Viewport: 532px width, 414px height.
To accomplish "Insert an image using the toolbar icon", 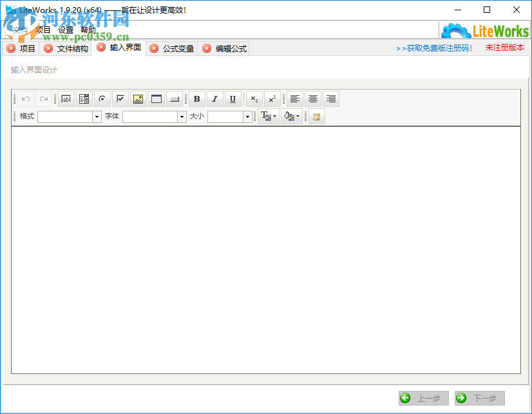I will coord(138,99).
